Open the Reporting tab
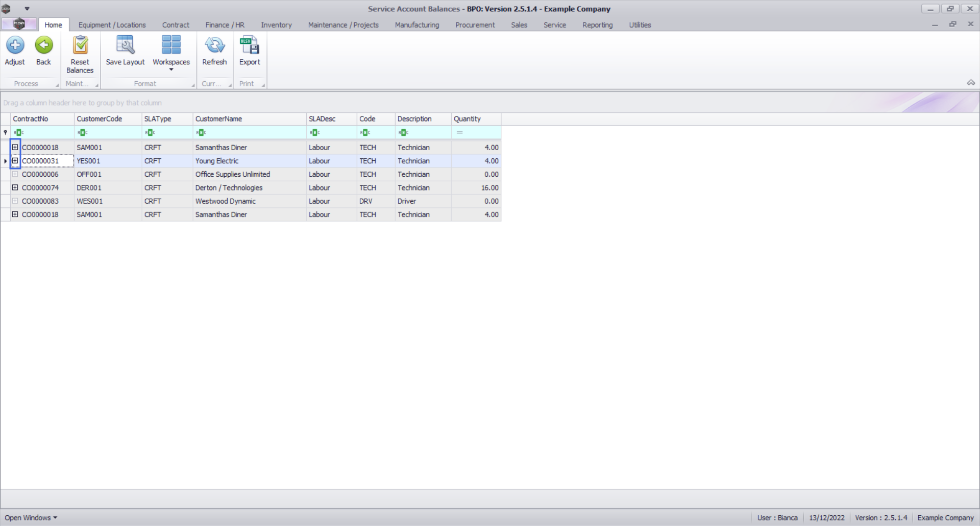 click(597, 25)
